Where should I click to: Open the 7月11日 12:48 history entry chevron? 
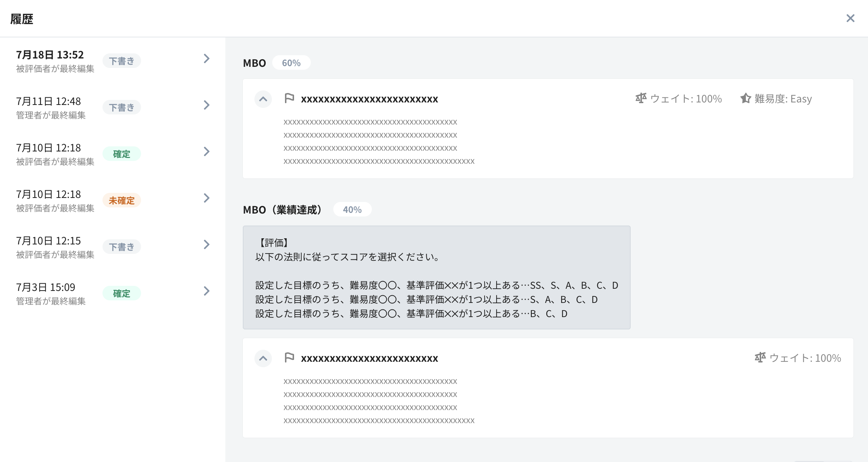[206, 105]
